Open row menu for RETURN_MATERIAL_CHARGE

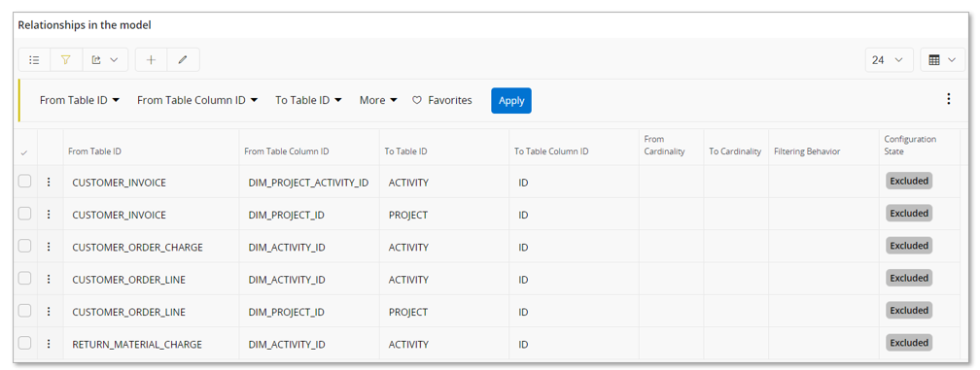coord(50,344)
